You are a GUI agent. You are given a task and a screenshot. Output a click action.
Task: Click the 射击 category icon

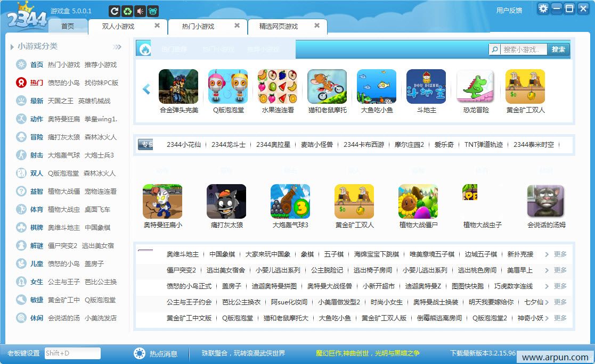click(21, 155)
